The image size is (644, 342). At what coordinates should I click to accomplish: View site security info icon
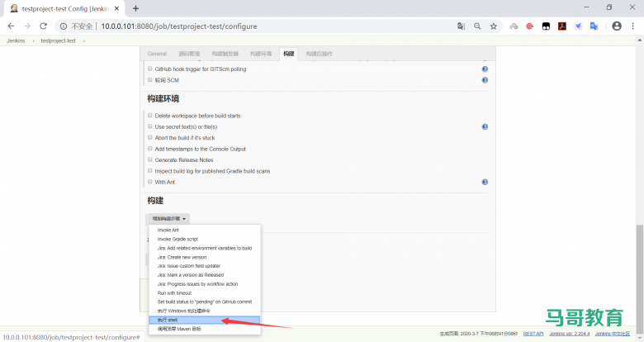point(64,26)
